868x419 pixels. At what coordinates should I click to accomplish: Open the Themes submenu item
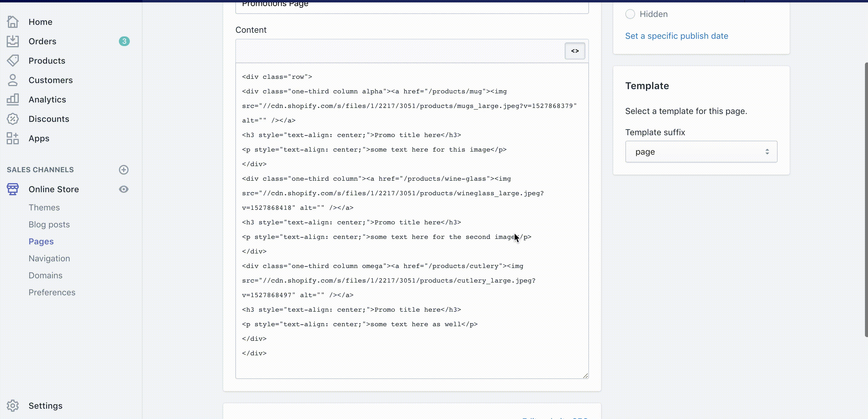[44, 207]
